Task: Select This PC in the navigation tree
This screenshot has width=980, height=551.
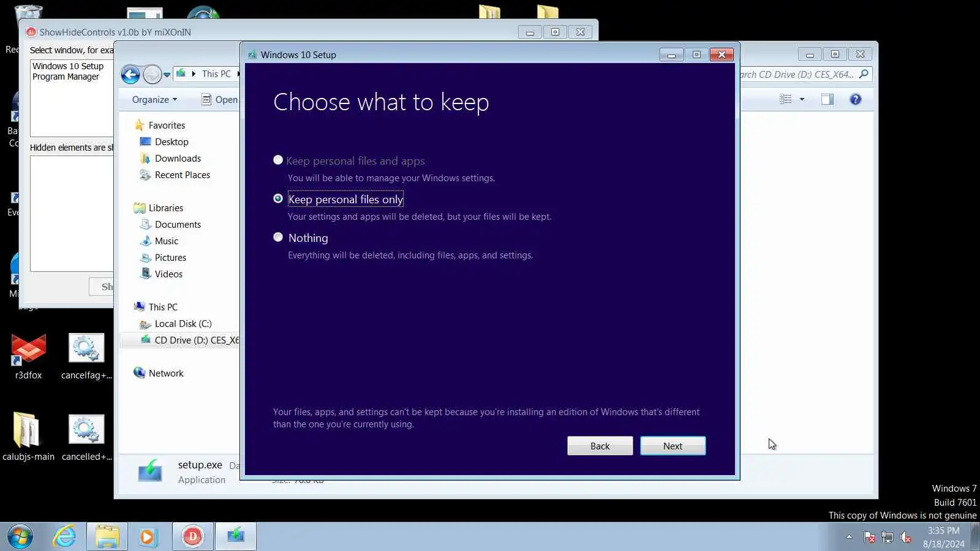Action: tap(163, 307)
